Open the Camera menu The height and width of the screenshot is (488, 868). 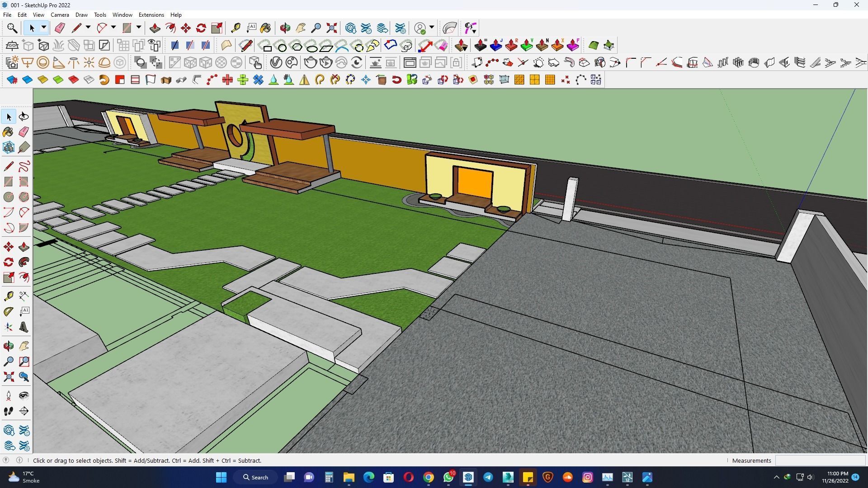60,15
